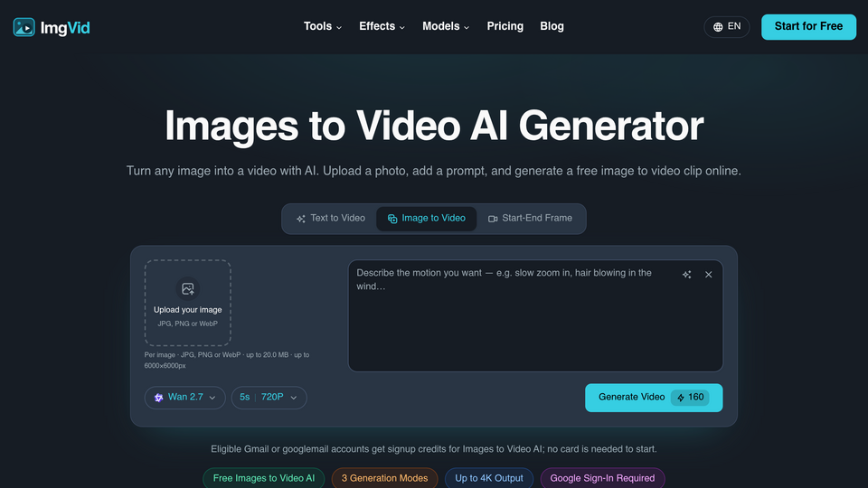This screenshot has height=488, width=868.
Task: Click the ImgVid brand name text
Action: (x=65, y=28)
